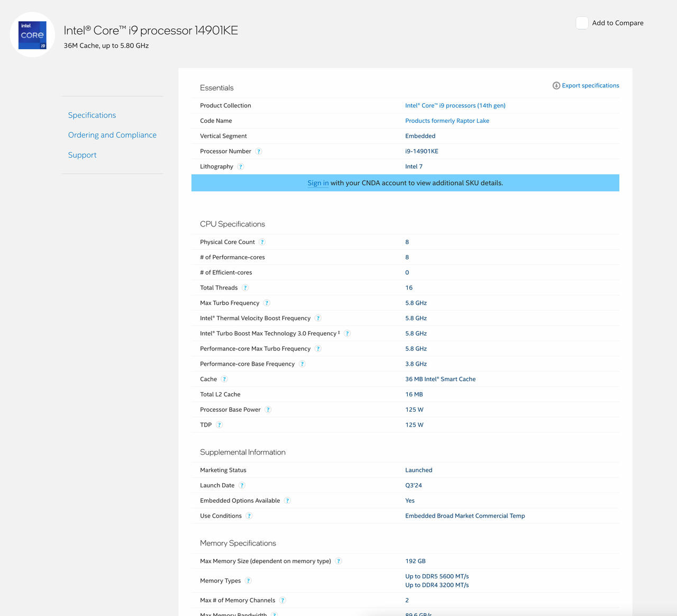The width and height of the screenshot is (677, 616).
Task: Show help for Performance-core Base Frequency
Action: [302, 364]
